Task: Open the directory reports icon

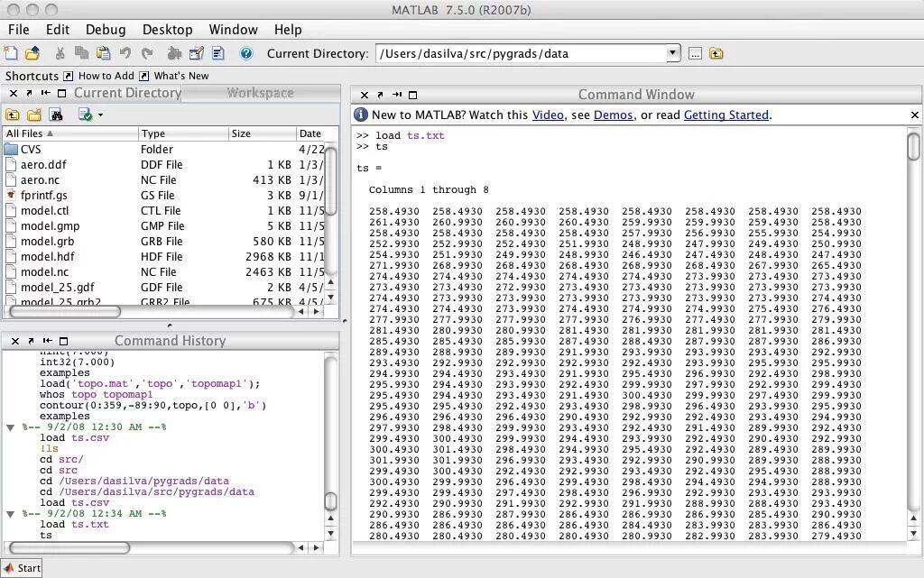Action: coord(86,115)
